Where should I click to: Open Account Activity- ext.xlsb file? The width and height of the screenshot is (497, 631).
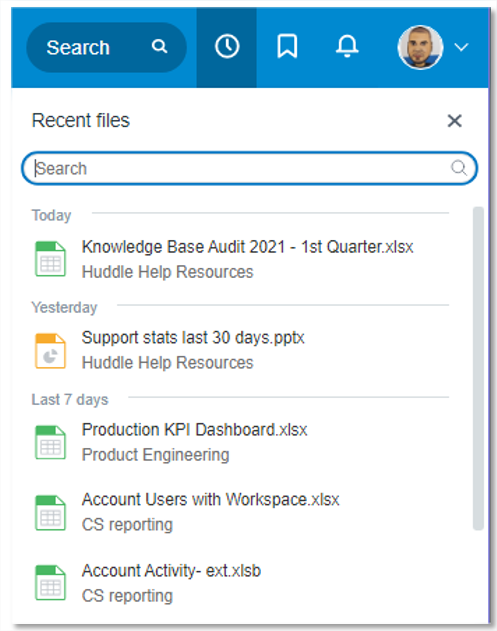click(171, 571)
